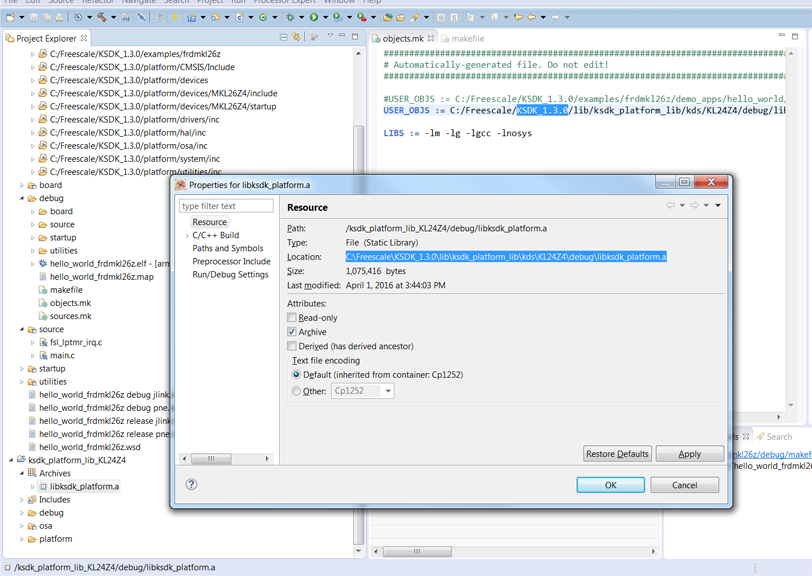Expand the C/C++ Build properties node
The image size is (812, 576).
pyautogui.click(x=187, y=236)
